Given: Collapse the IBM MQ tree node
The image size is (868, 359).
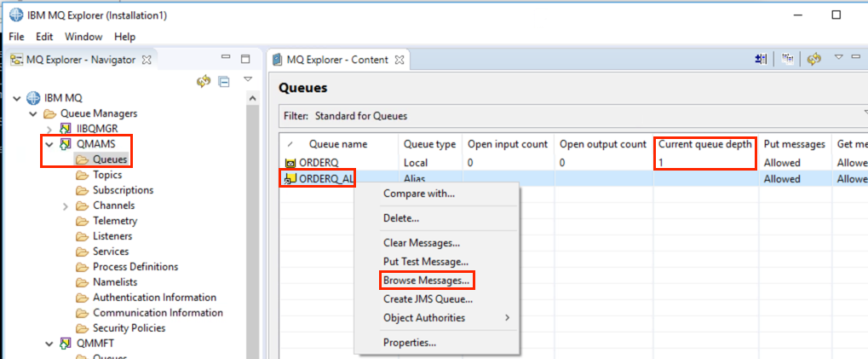Looking at the screenshot, I should [x=16, y=99].
